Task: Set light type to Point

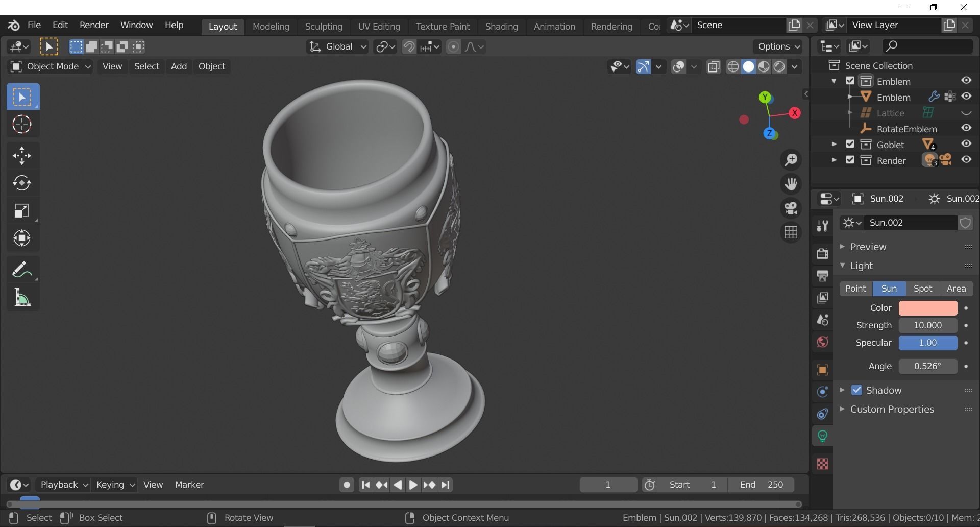Action: coord(855,289)
